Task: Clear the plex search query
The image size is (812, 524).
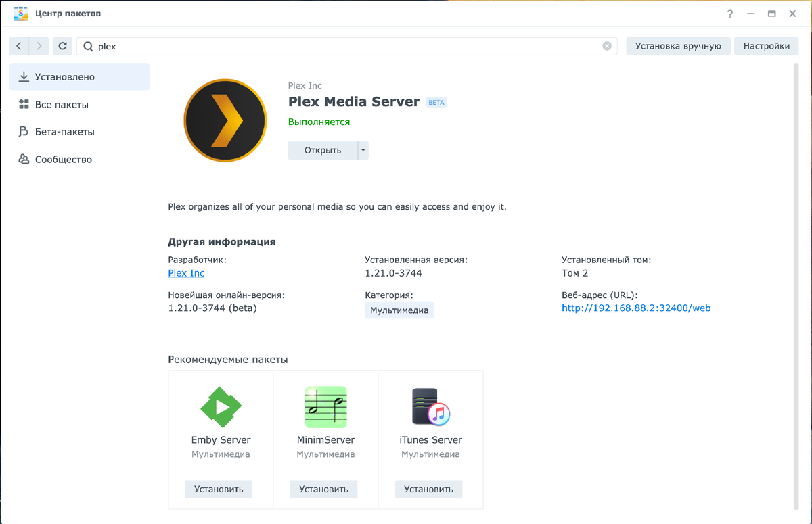Action: [607, 46]
